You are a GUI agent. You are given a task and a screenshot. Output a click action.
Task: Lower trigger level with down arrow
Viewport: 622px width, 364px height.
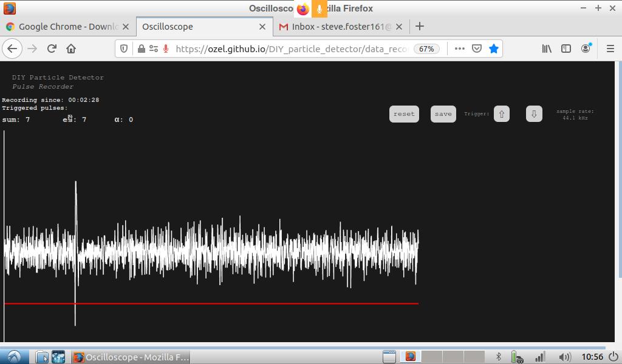click(534, 114)
